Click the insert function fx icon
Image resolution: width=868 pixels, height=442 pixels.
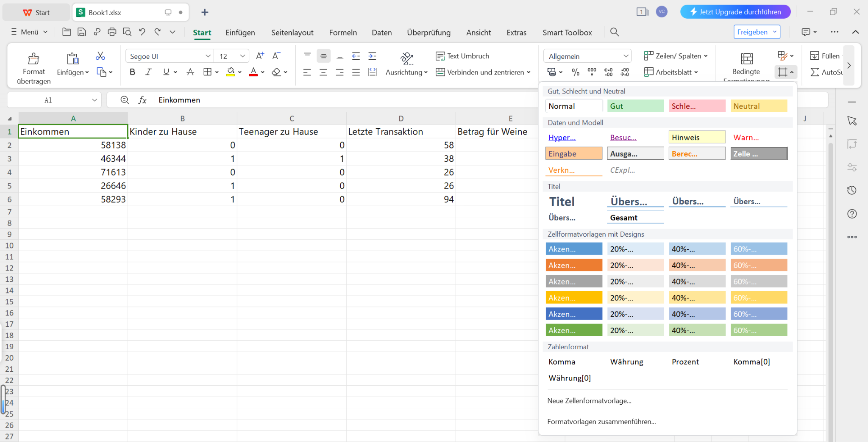[x=142, y=100]
